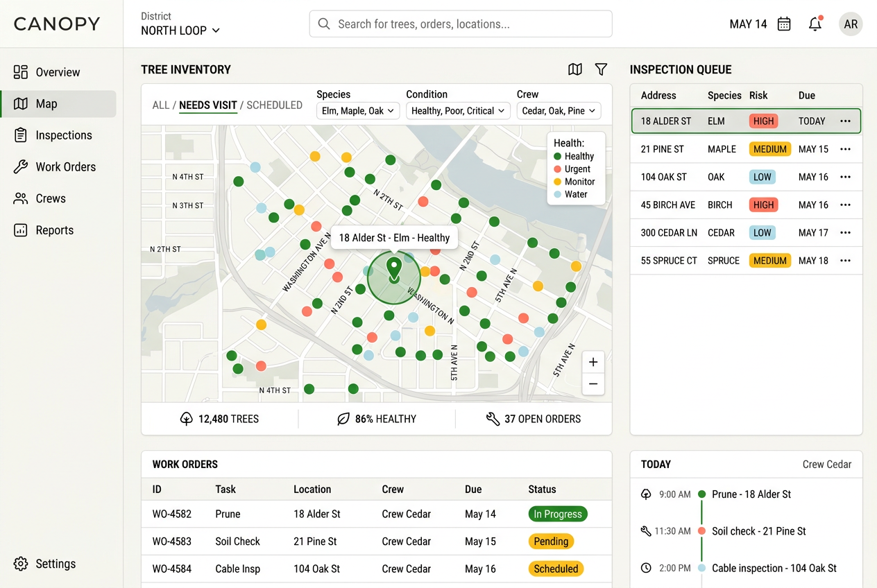
Task: Click the Work Orders wrench icon
Action: click(21, 167)
